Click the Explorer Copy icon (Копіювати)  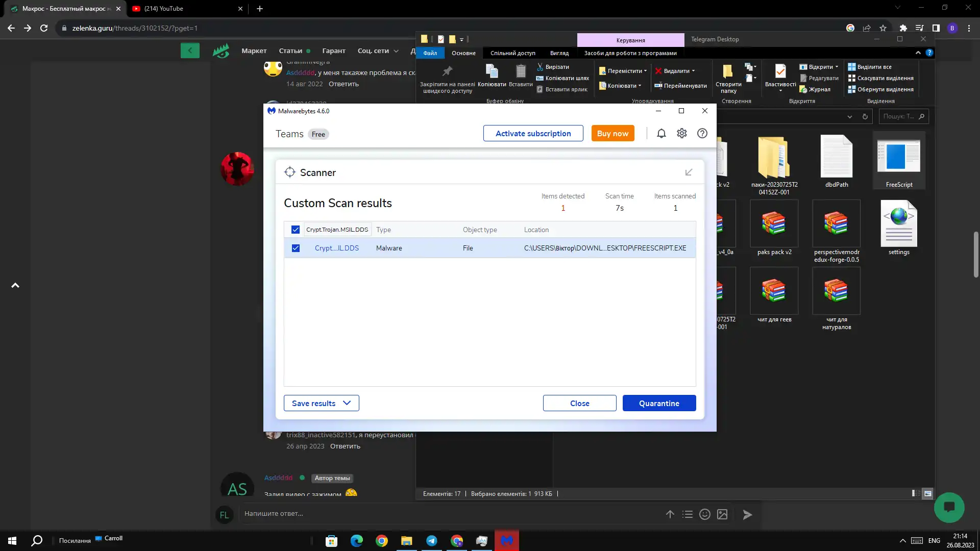(492, 71)
